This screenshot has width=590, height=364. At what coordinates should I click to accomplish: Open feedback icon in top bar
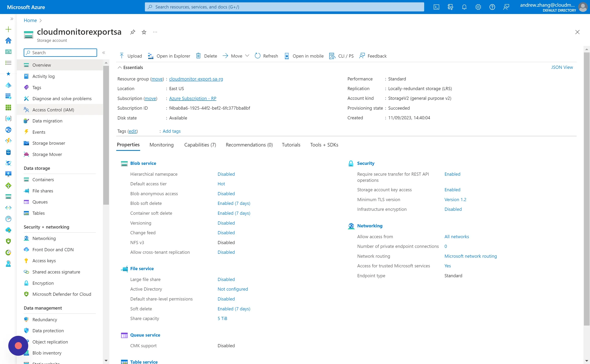tap(506, 7)
